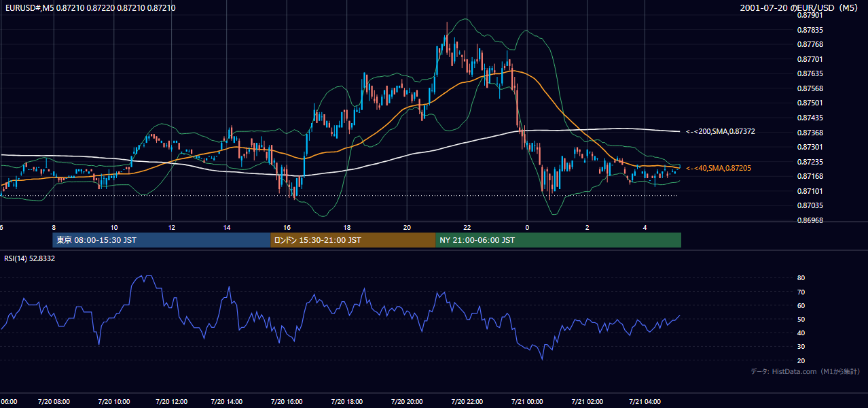This screenshot has width=868, height=408.
Task: Click price axis value 0.87368
Action: [x=810, y=133]
